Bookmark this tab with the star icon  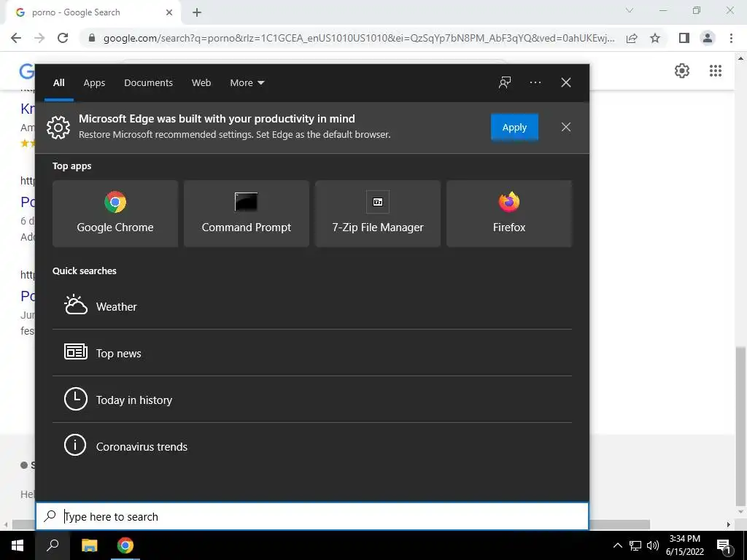coord(655,38)
